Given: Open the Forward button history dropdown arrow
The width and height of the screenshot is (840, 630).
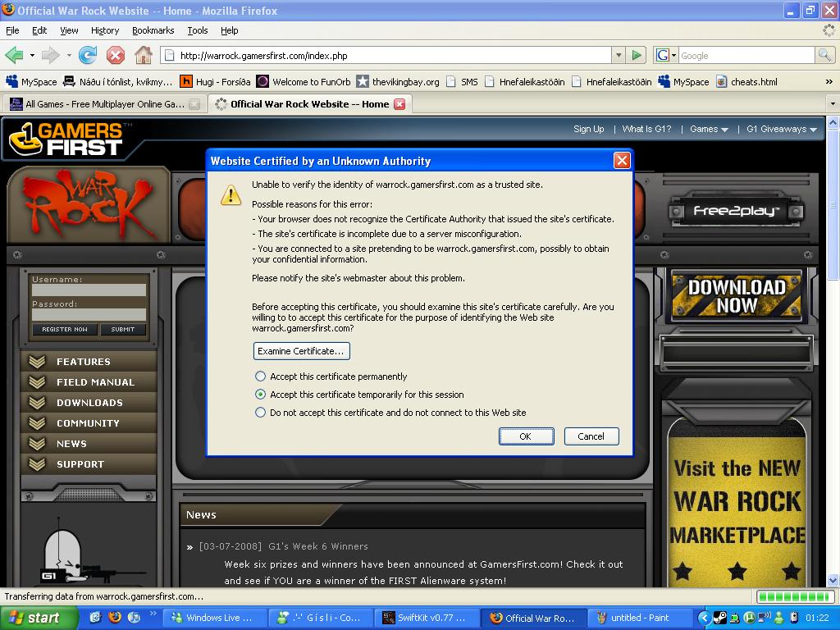Looking at the screenshot, I should (x=69, y=55).
